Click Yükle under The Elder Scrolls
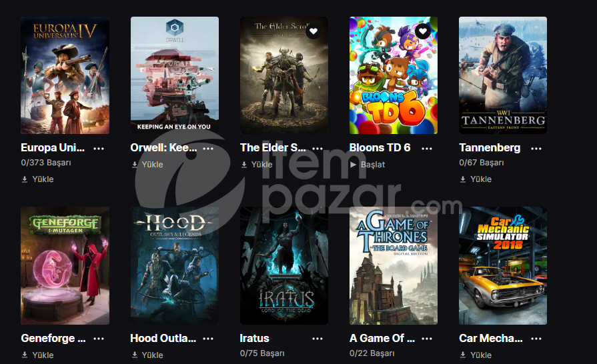The image size is (597, 364). (257, 165)
